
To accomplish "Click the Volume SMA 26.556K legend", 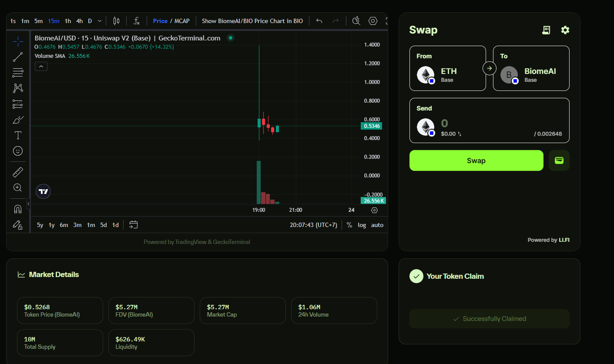I will pyautogui.click(x=62, y=56).
